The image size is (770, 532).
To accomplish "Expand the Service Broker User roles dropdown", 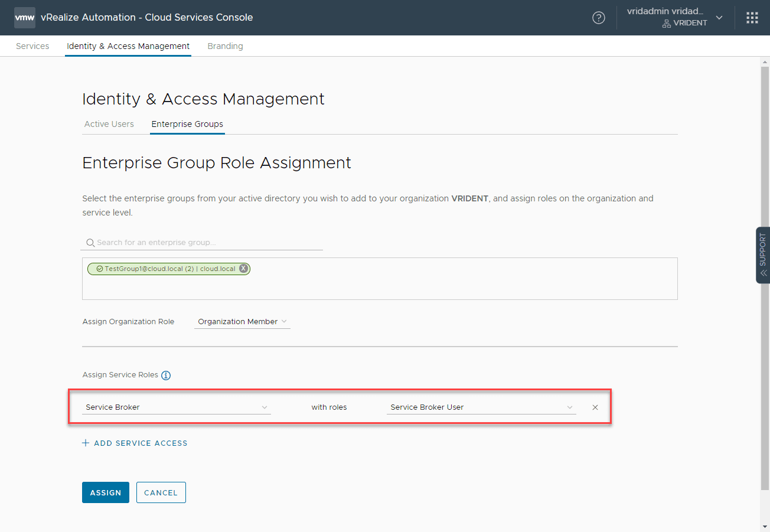I will [x=481, y=407].
